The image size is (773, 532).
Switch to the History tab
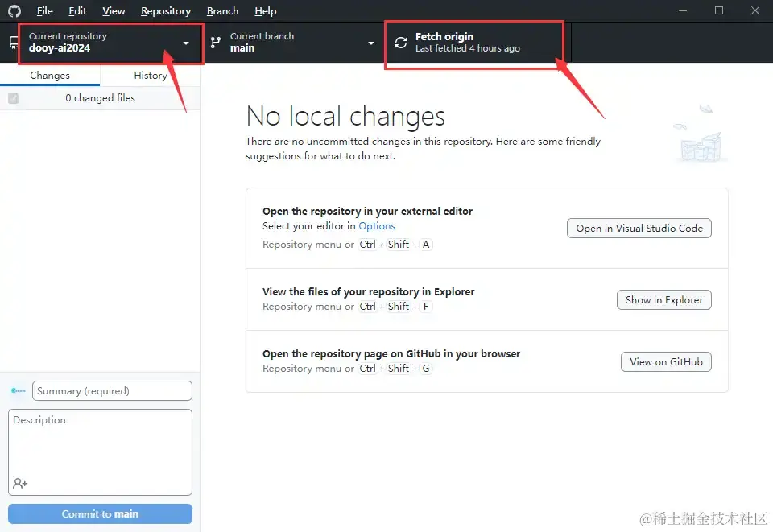151,76
